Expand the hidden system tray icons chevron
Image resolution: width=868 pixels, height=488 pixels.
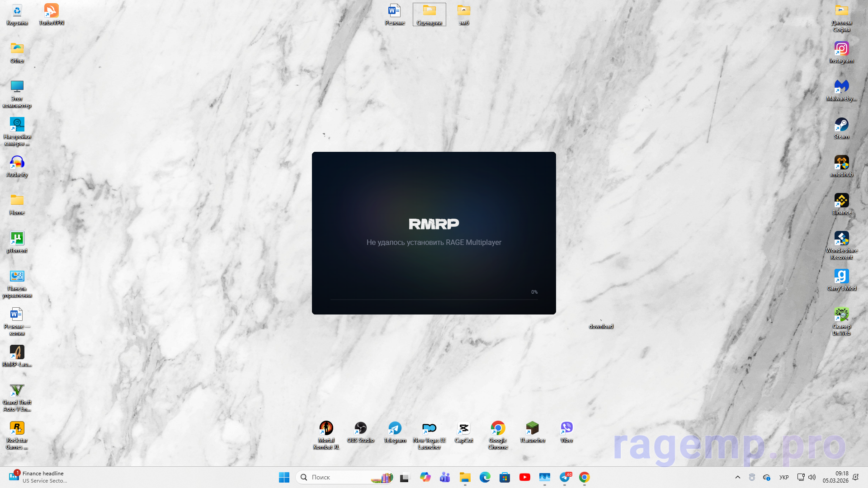tap(737, 477)
